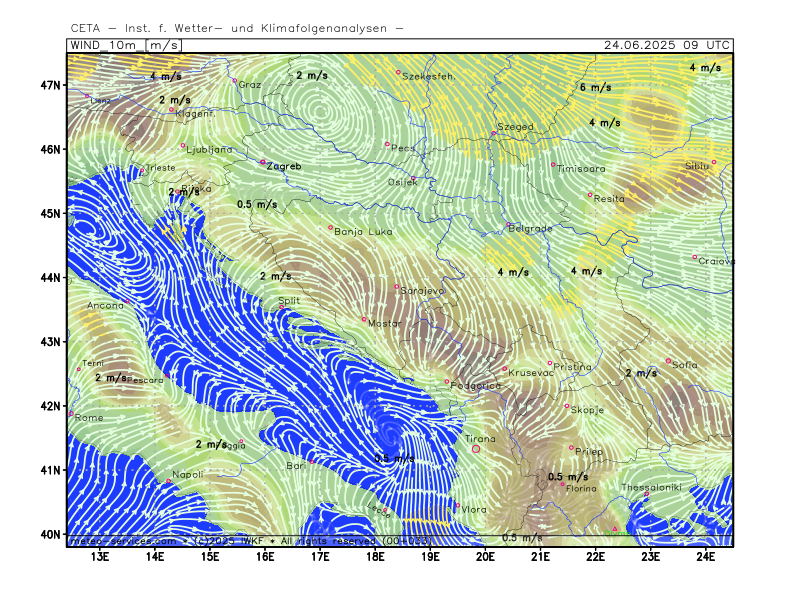Click the Pristina city label
Image resolution: width=800 pixels, height=600 pixels.
572,367
